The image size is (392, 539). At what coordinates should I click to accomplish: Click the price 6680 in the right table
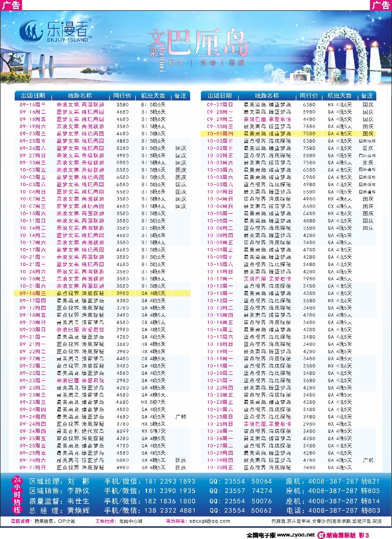(x=309, y=206)
